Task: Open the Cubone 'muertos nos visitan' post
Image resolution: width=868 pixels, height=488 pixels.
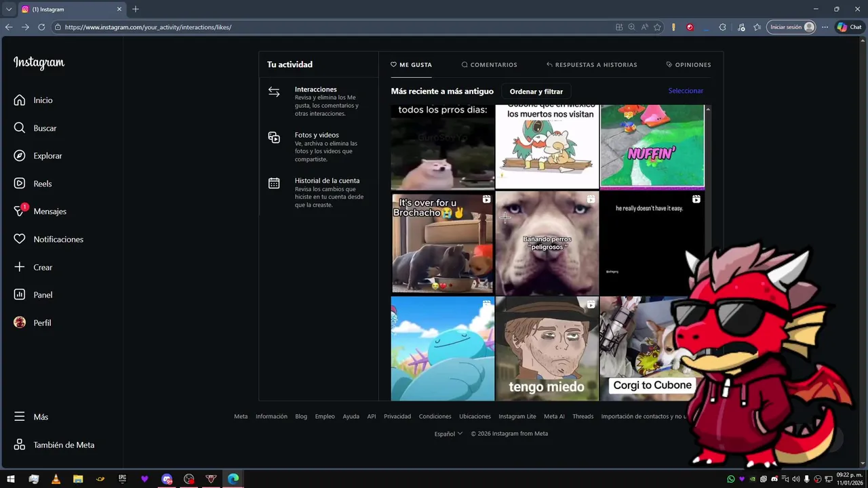Action: point(547,146)
